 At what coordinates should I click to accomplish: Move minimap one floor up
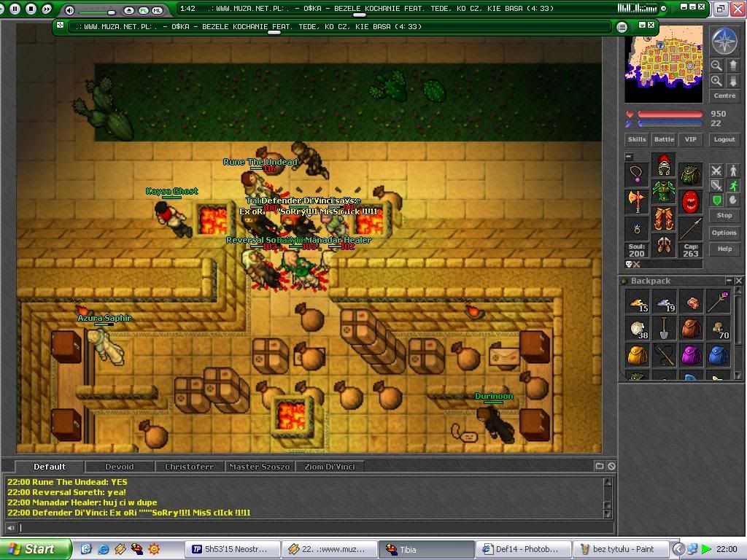coord(732,66)
